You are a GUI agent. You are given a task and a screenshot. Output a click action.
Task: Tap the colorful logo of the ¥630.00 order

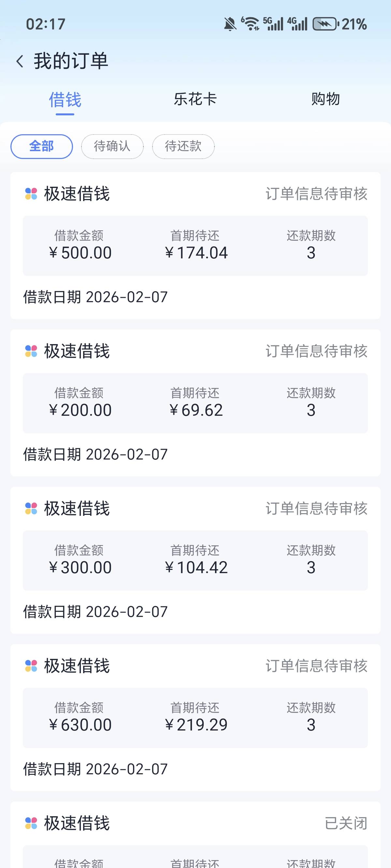[x=31, y=666]
